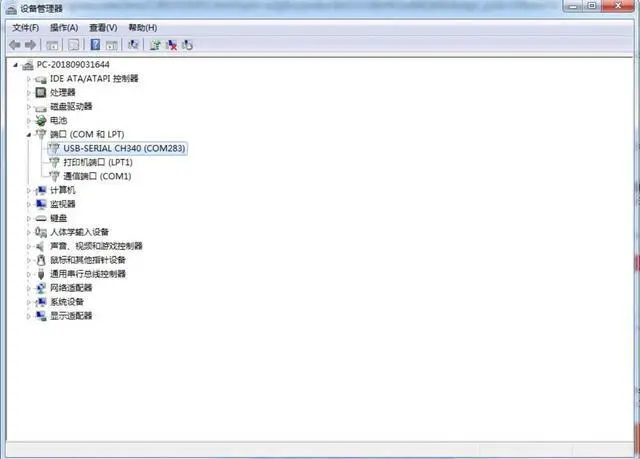Open the 查看(V) menu
This screenshot has width=640, height=459.
point(102,27)
